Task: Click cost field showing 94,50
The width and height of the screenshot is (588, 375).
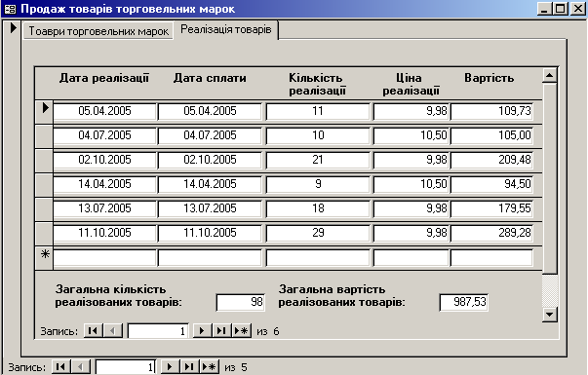Action: tap(491, 184)
